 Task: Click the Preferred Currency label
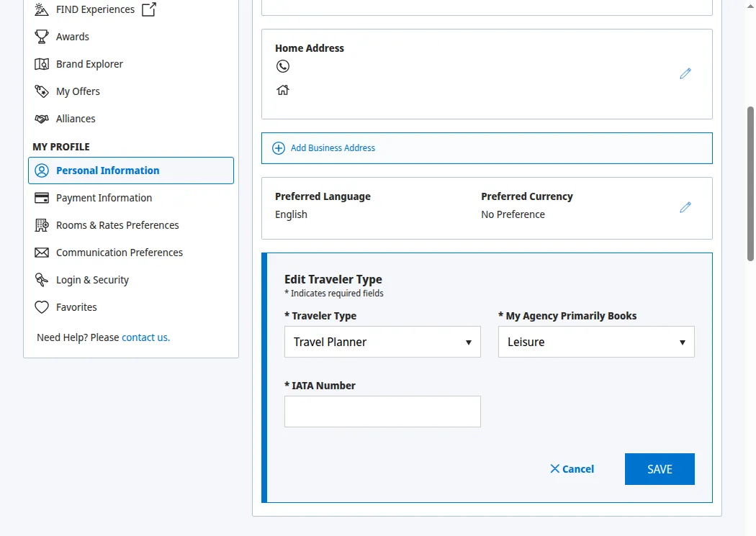(x=527, y=196)
